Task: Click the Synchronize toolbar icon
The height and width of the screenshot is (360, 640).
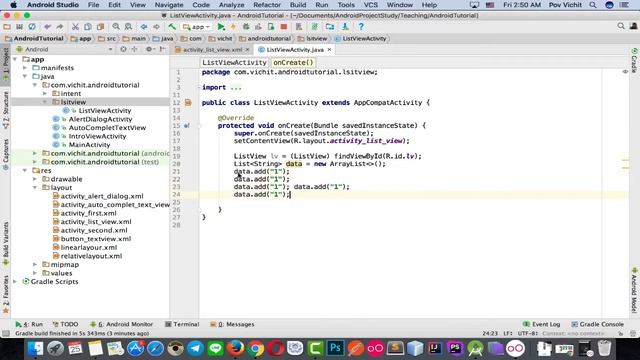Action: pyautogui.click(x=32, y=27)
